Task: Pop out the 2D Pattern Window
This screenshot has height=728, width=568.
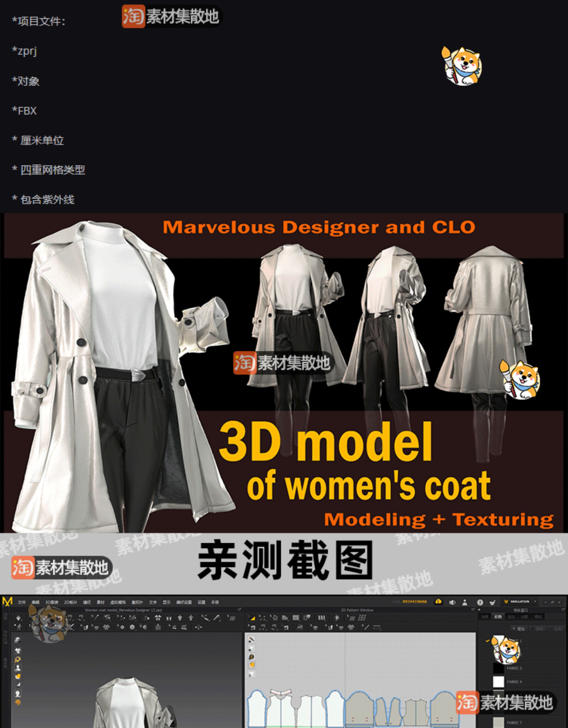Action: coord(473,609)
